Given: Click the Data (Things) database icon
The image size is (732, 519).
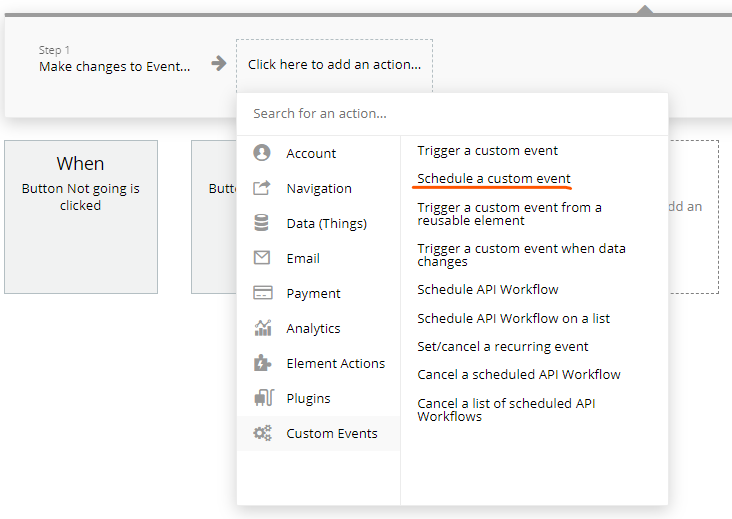Looking at the screenshot, I should tap(262, 223).
